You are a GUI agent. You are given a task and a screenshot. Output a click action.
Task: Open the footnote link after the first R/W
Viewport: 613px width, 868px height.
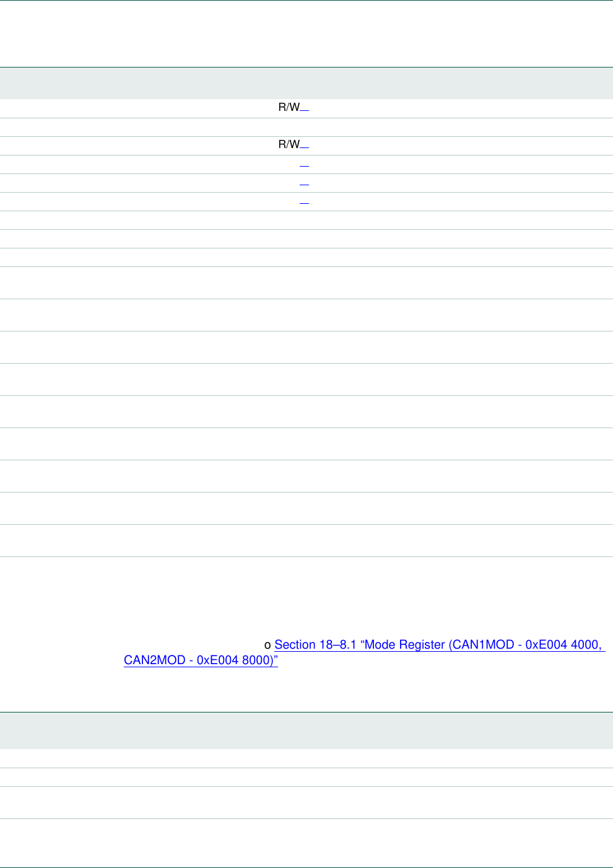[304, 108]
